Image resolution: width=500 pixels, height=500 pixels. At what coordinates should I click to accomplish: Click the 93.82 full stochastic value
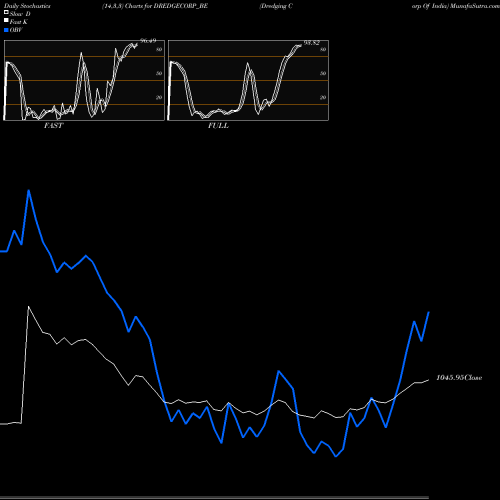click(312, 43)
